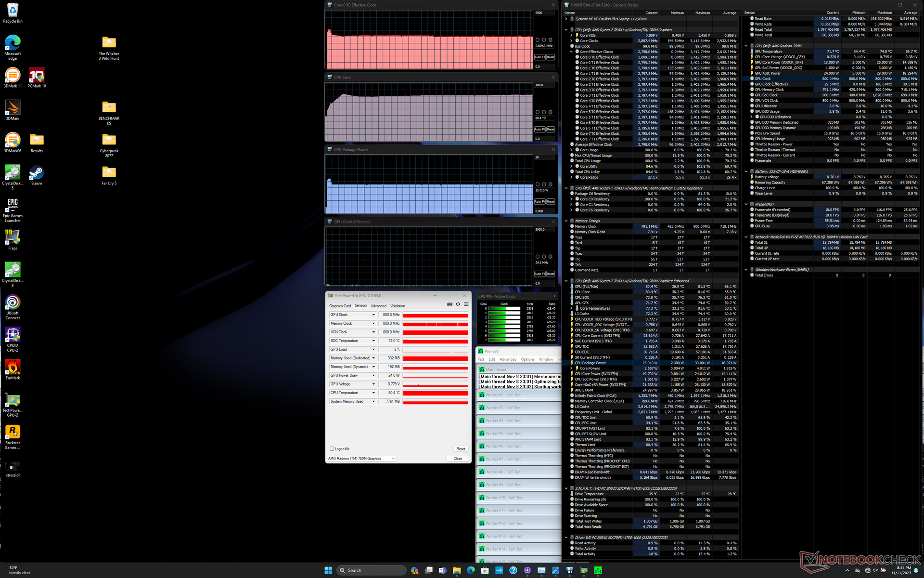
Task: Select first radio in Core 0 T0 graph
Action: pos(538,40)
